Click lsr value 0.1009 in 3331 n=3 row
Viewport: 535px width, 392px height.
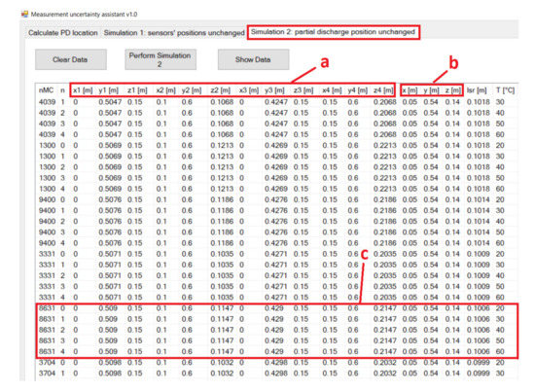pos(478,287)
